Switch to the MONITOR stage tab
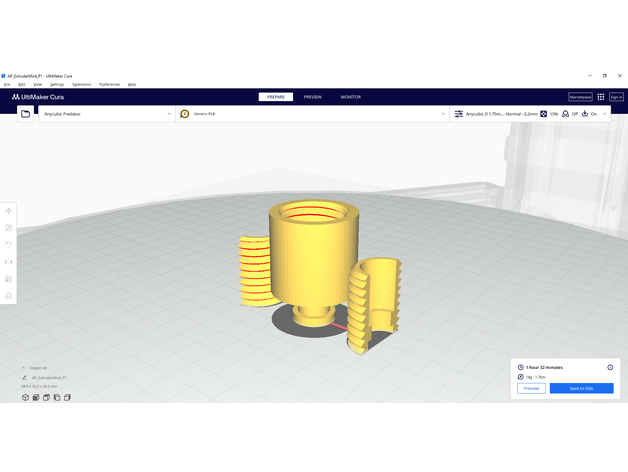628x472 pixels. (x=350, y=97)
